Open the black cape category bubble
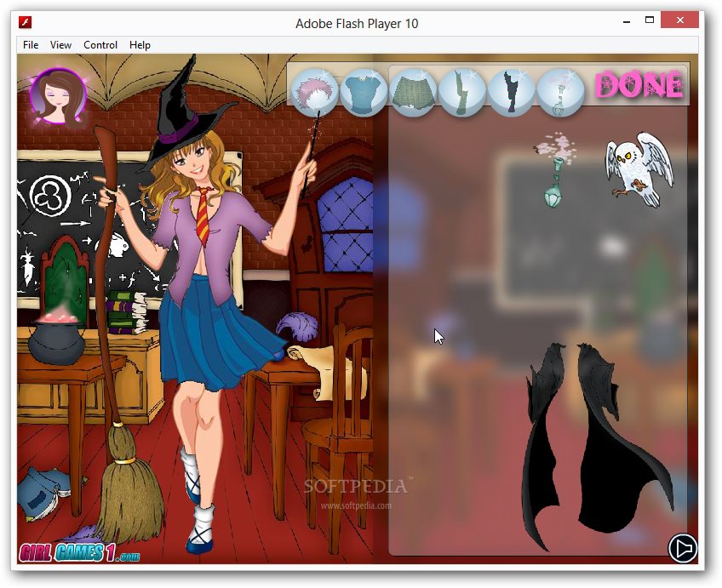The height and width of the screenshot is (588, 722). click(511, 92)
